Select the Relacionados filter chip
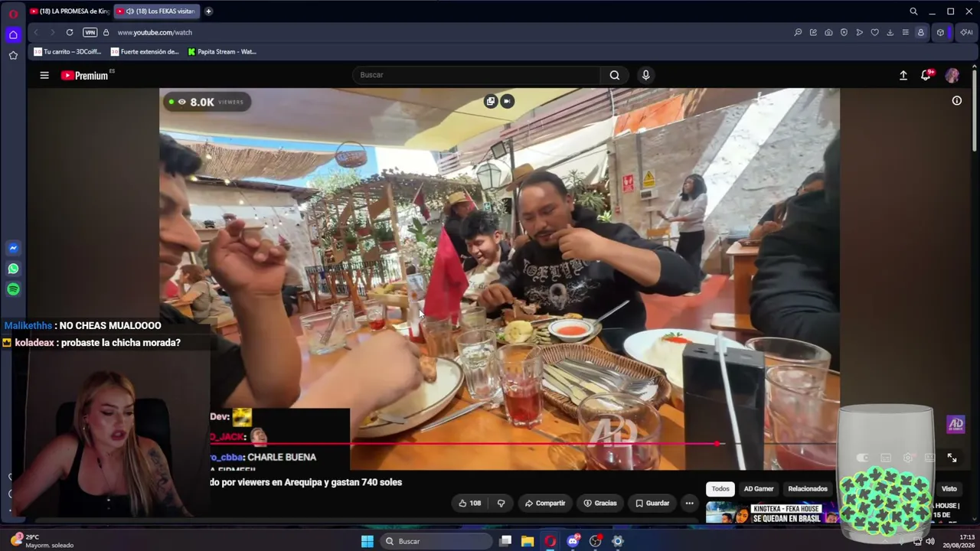Viewport: 980px width, 551px height. pos(808,488)
